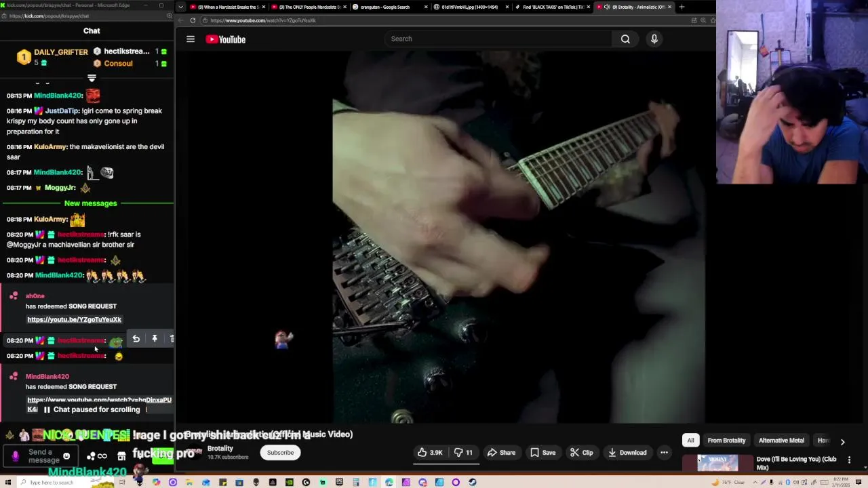Screen dimensions: 868x488
Task: Open the tab search dropdown arrow
Action: click(180, 7)
